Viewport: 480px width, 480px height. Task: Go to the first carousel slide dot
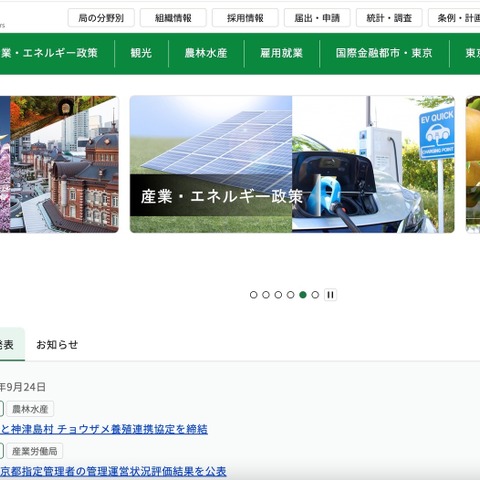(x=253, y=295)
